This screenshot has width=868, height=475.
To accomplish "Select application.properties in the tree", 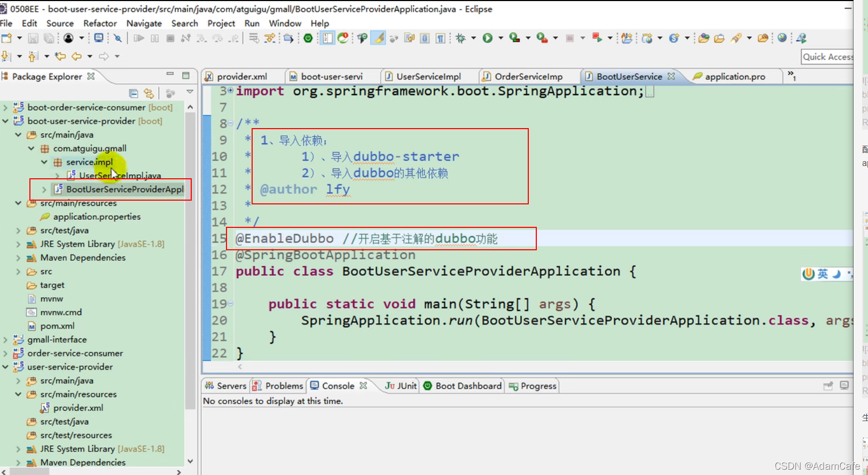I will pos(97,217).
